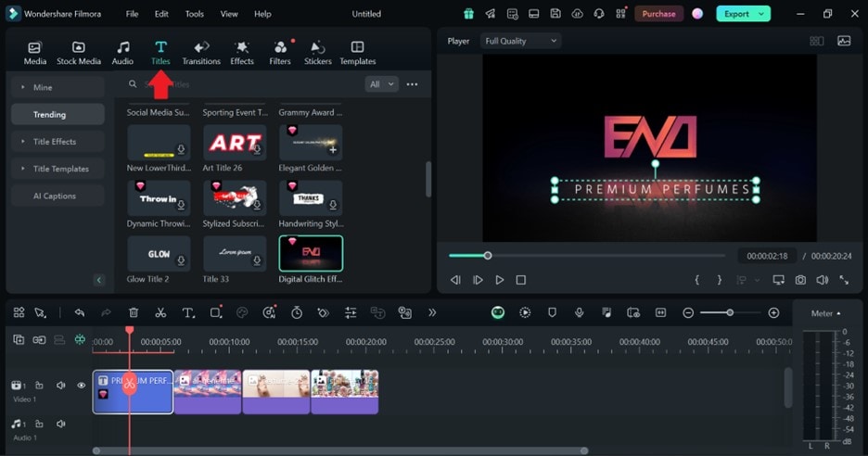This screenshot has width=868, height=456.
Task: Click the preview playback progress slider
Action: click(587, 256)
